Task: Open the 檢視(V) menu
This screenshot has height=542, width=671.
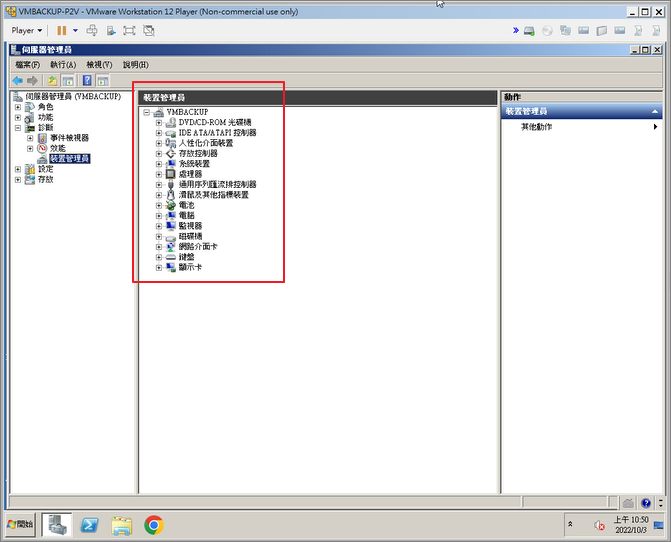Action: [x=99, y=65]
